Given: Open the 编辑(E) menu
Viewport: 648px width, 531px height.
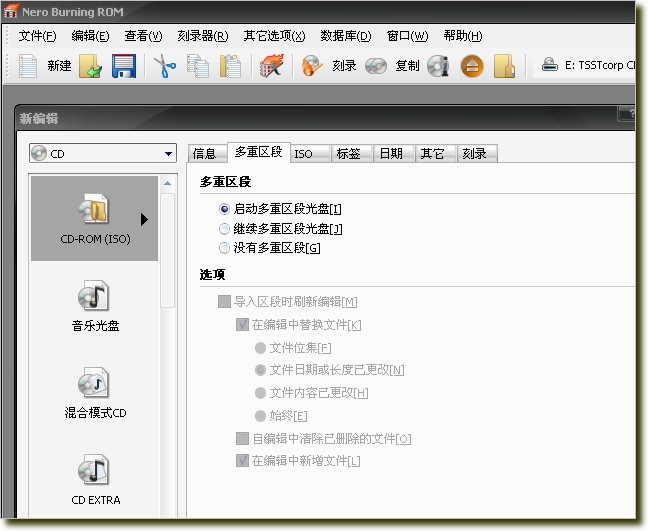Looking at the screenshot, I should (x=90, y=36).
